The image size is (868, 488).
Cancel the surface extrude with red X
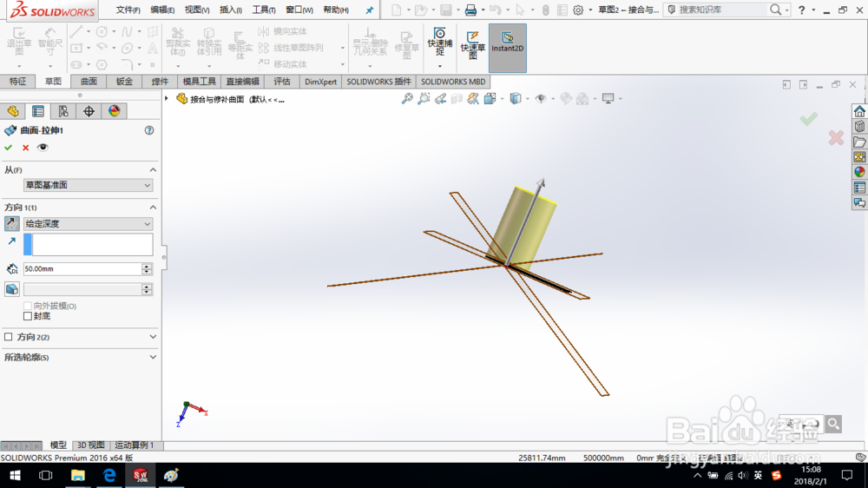click(25, 148)
